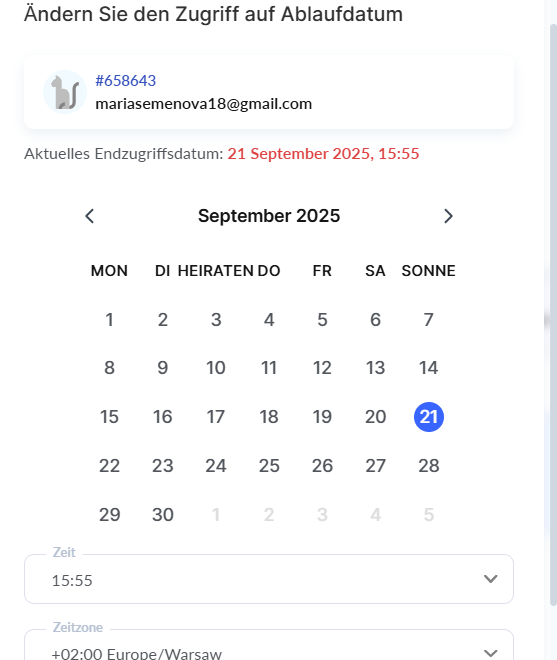557x660 pixels.
Task: Choose date 17 in the calendar
Action: click(x=216, y=417)
